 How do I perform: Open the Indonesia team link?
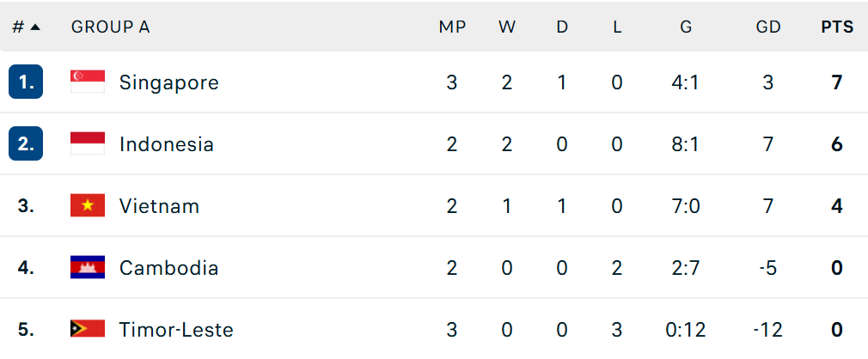[167, 144]
